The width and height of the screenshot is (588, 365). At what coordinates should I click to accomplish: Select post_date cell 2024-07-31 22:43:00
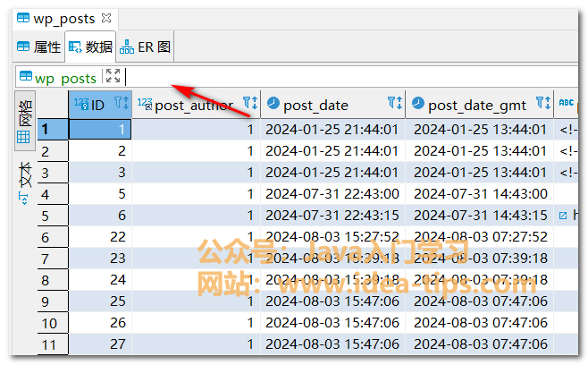click(x=332, y=194)
